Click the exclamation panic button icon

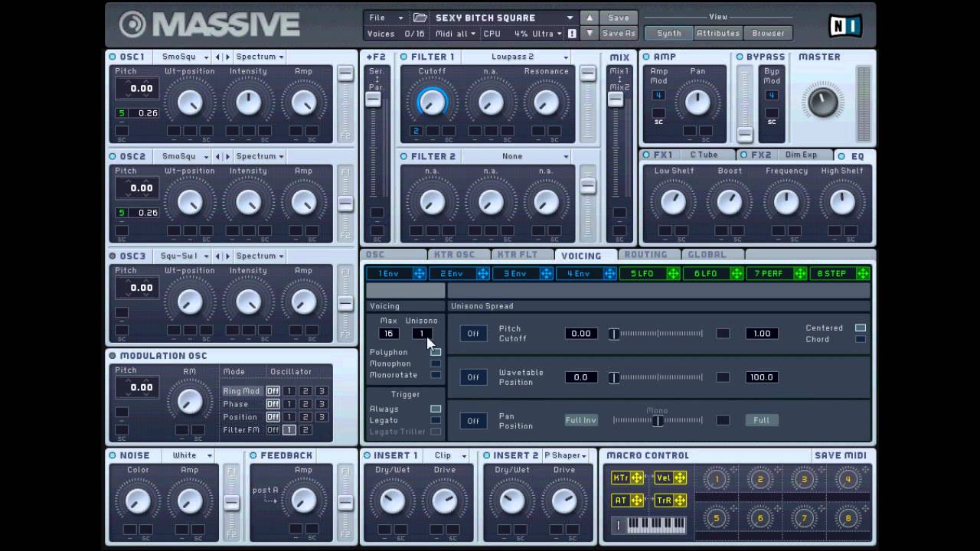(572, 34)
